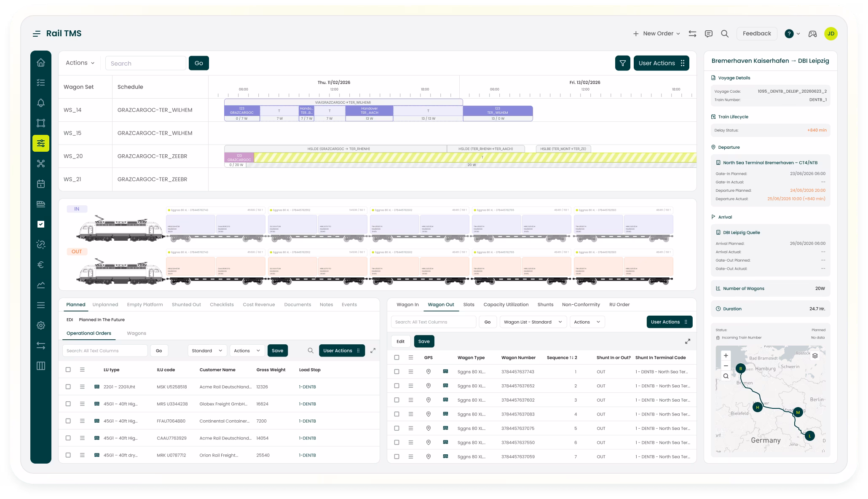
Task: Open the columns layout icon in sidebar
Action: pyautogui.click(x=41, y=366)
